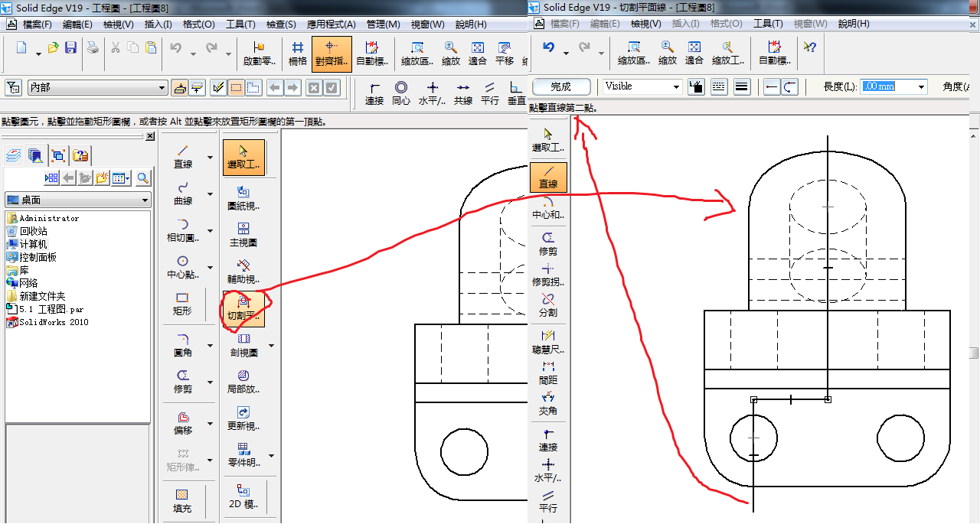This screenshot has width=980, height=524.
Task: Toggle the arc mode button in the ribbon bar
Action: point(789,87)
